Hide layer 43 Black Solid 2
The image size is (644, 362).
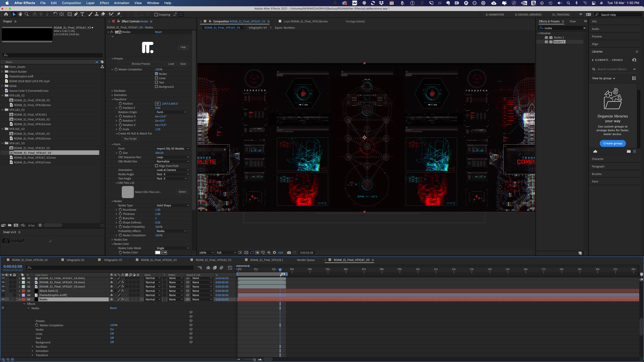click(x=3, y=291)
